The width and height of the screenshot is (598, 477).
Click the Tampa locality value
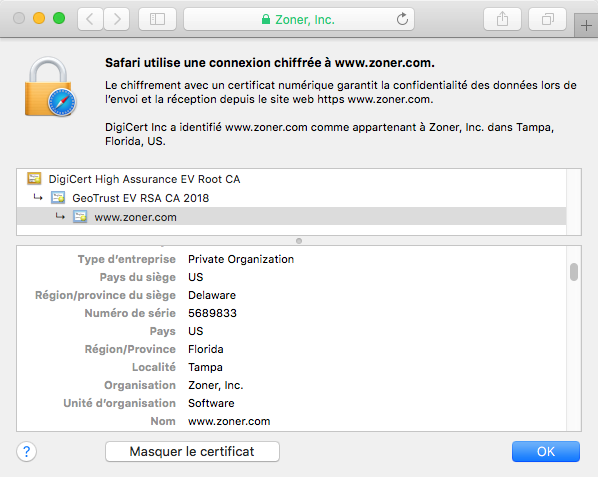206,367
